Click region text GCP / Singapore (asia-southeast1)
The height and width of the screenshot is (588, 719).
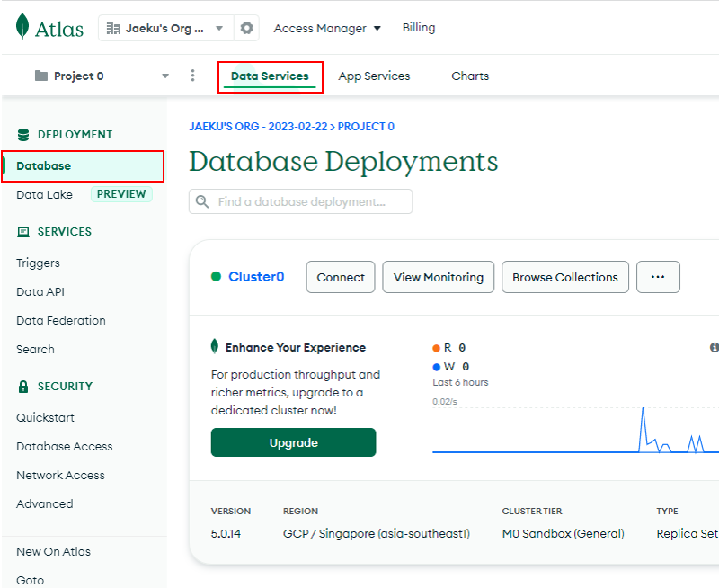click(377, 534)
